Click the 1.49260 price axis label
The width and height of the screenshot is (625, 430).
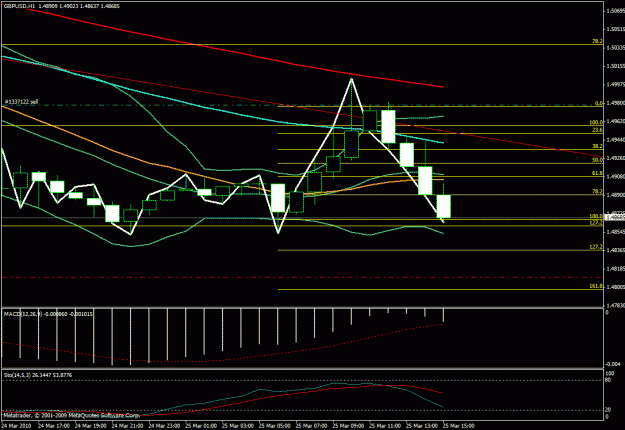[615, 158]
